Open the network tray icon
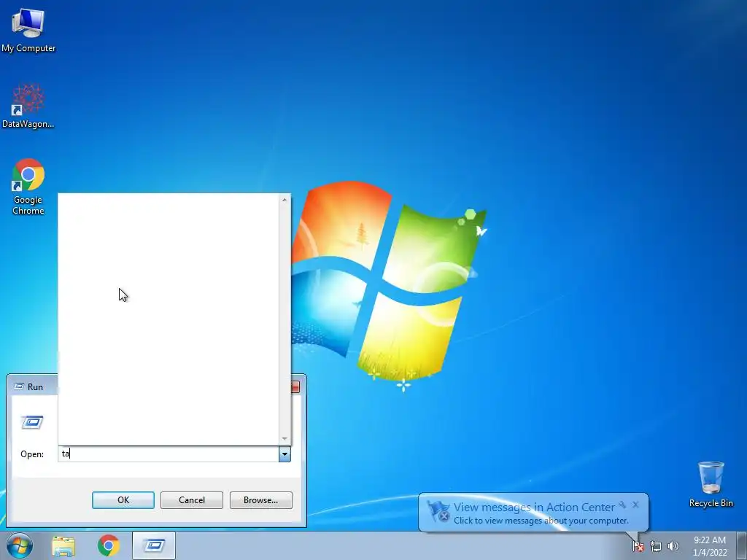The image size is (747, 560). tap(656, 546)
